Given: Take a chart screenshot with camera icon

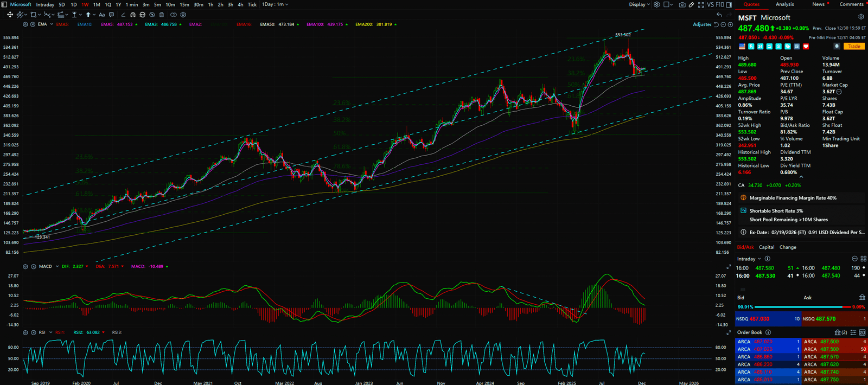Looking at the screenshot, I should pos(682,4).
